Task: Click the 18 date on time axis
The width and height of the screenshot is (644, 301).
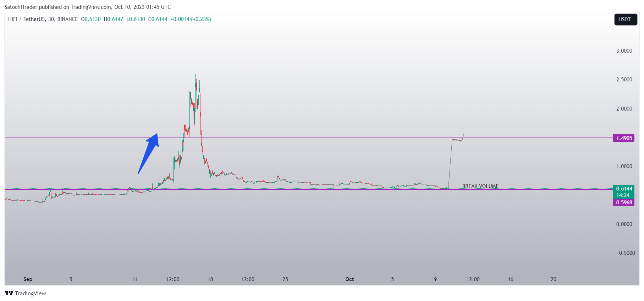Action: (210, 279)
